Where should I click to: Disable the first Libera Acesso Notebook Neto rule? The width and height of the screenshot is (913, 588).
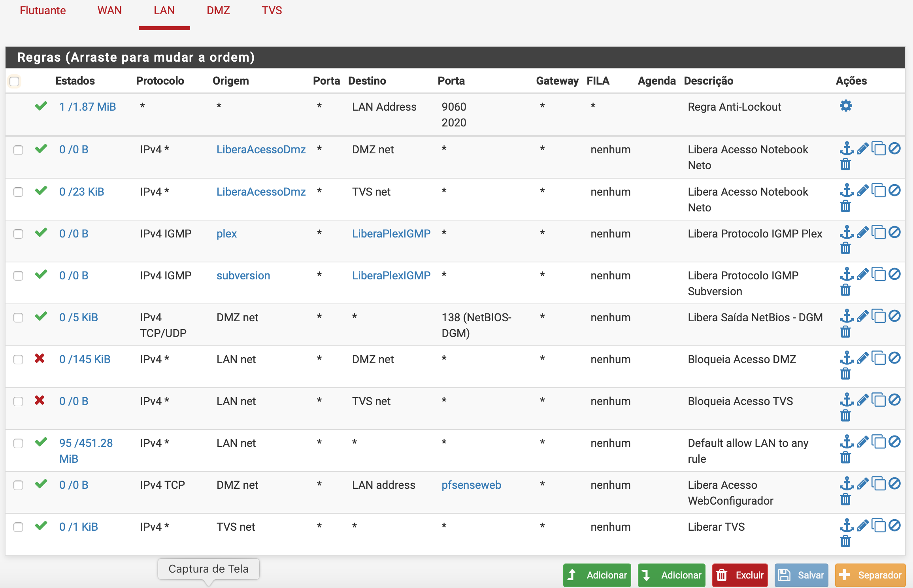click(x=894, y=149)
